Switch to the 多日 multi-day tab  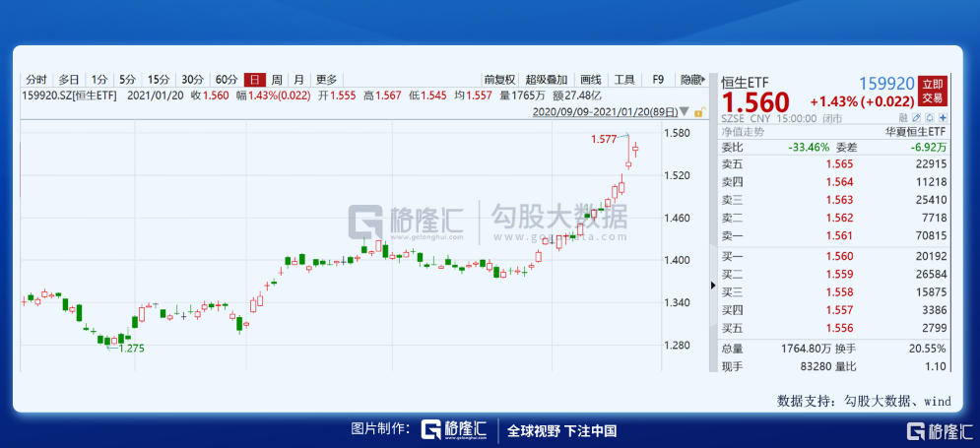click(69, 80)
